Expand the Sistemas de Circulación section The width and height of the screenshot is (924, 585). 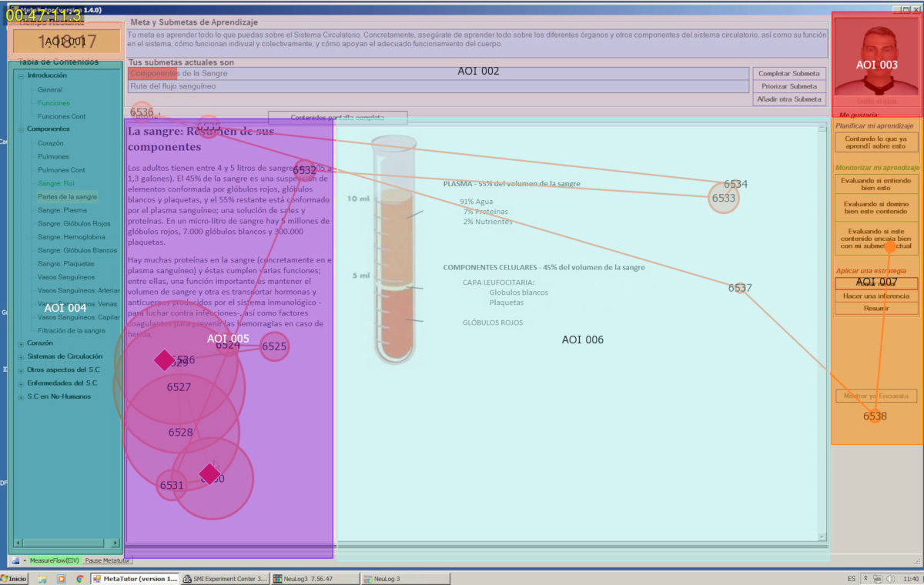pos(21,356)
